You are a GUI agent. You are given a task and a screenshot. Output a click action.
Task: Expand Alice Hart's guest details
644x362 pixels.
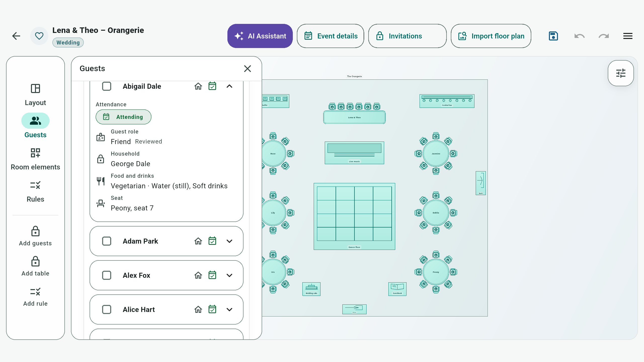point(229,309)
